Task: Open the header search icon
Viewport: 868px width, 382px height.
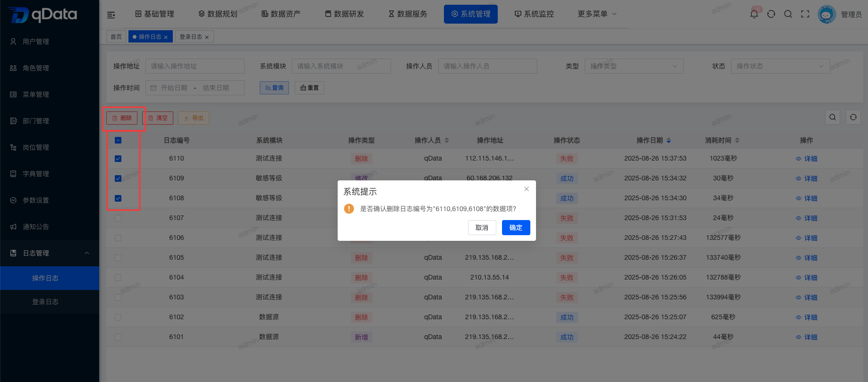Action: coord(788,14)
